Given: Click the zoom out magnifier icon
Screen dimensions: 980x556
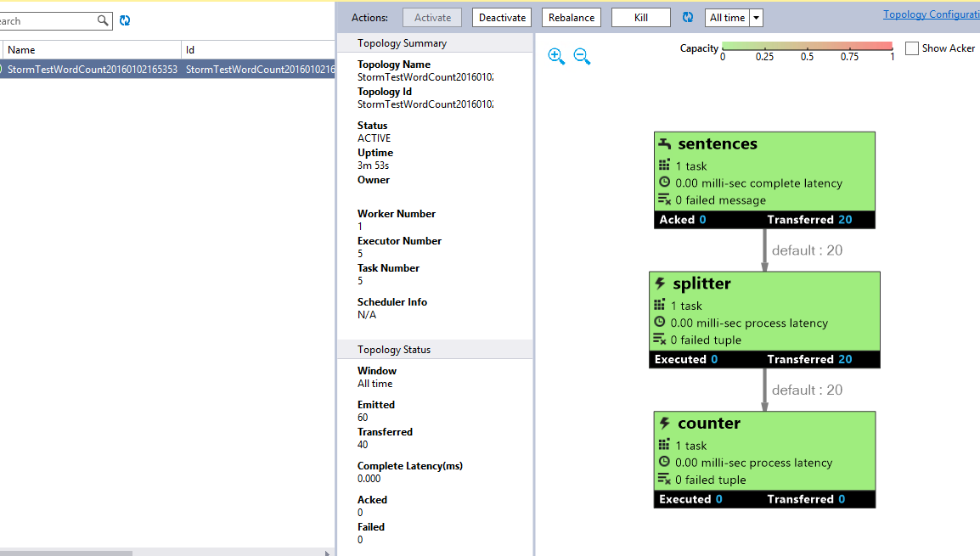Looking at the screenshot, I should (x=582, y=57).
